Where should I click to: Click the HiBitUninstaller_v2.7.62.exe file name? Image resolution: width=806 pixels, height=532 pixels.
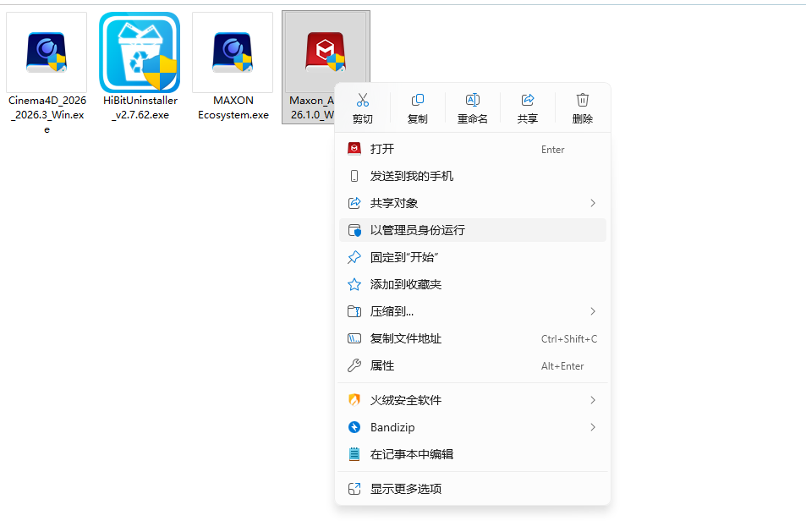point(140,107)
